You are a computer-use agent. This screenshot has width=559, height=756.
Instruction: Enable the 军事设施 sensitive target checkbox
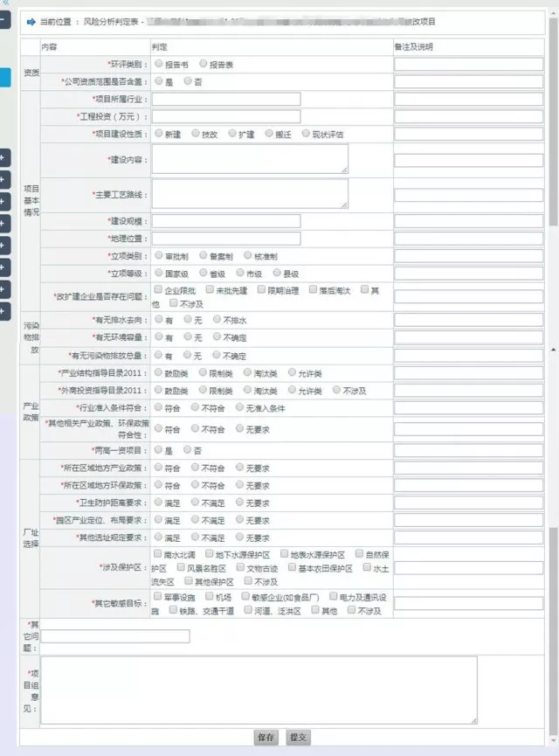[x=158, y=596]
